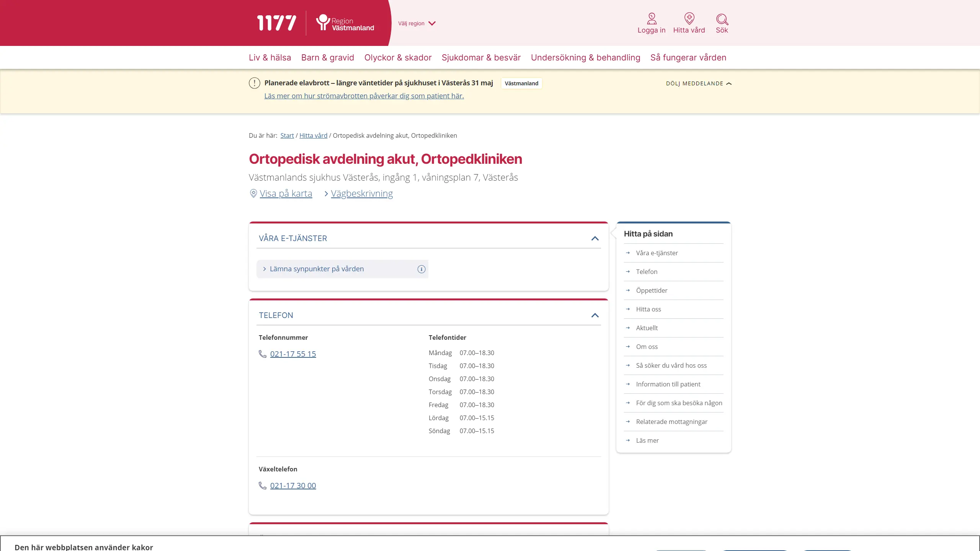This screenshot has width=980, height=551.
Task: Jump to Information till patient in the sidebar
Action: coord(668,384)
